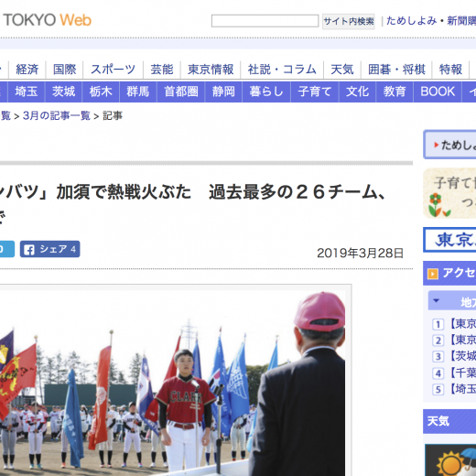This screenshot has width=476, height=476.
Task: Click the TOKYO Web site logo
Action: pos(46,20)
